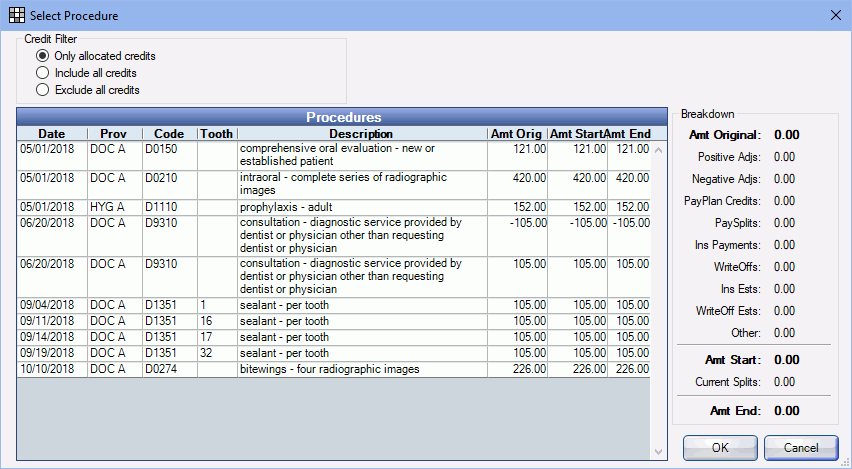Sort procedures by the Date column header

(x=52, y=134)
